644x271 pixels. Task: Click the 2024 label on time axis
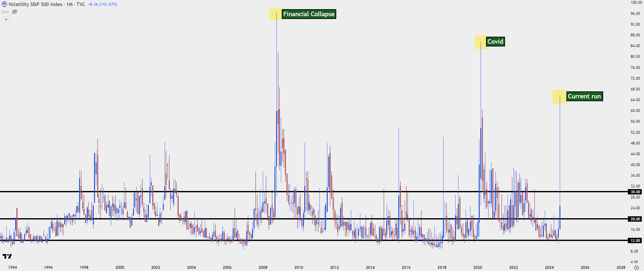(549, 267)
